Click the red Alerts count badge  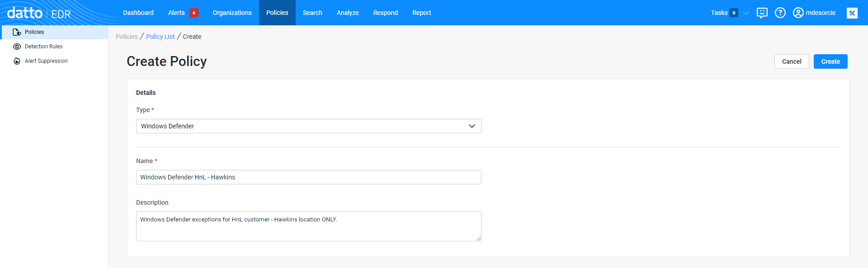194,13
